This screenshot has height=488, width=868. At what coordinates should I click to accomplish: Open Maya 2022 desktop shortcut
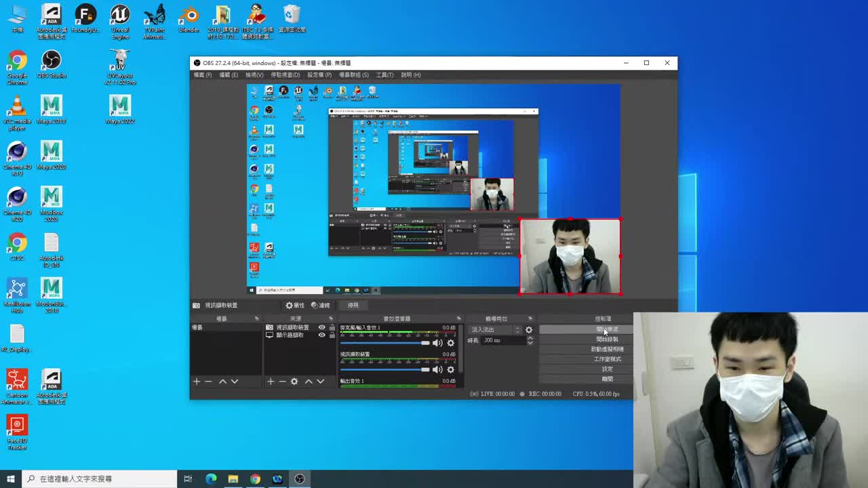120,110
